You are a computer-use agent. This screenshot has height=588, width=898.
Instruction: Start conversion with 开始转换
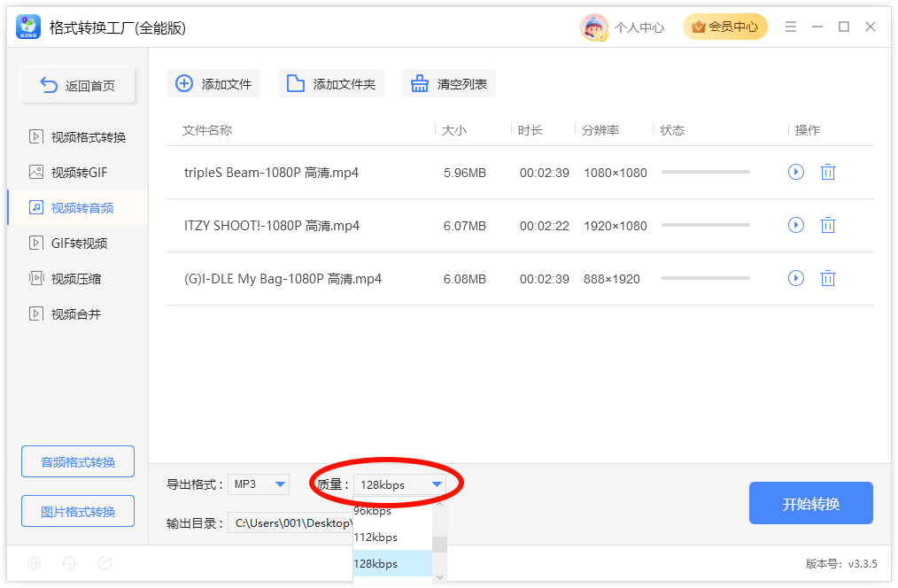[811, 503]
